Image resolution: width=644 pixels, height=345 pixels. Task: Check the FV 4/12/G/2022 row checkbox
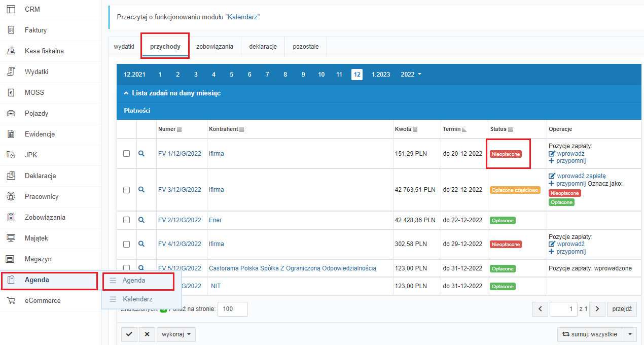click(x=127, y=244)
